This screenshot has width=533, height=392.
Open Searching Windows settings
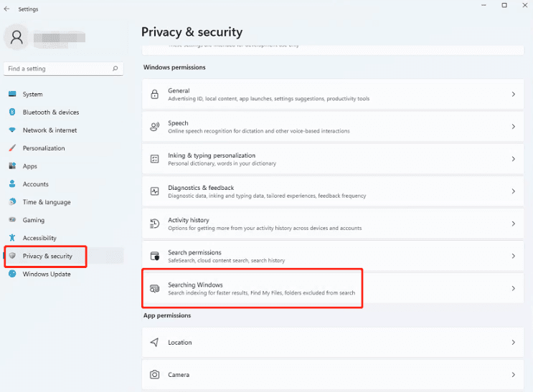coord(333,288)
